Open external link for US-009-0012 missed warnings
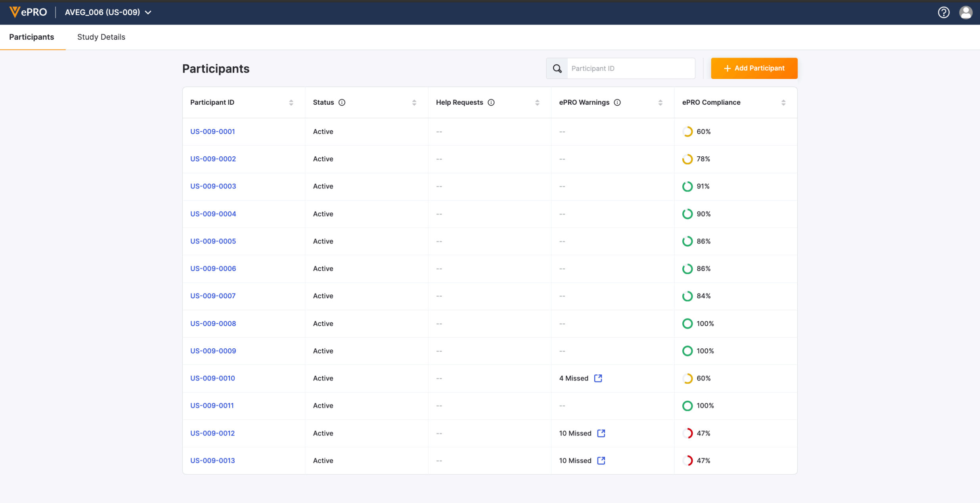 click(601, 433)
